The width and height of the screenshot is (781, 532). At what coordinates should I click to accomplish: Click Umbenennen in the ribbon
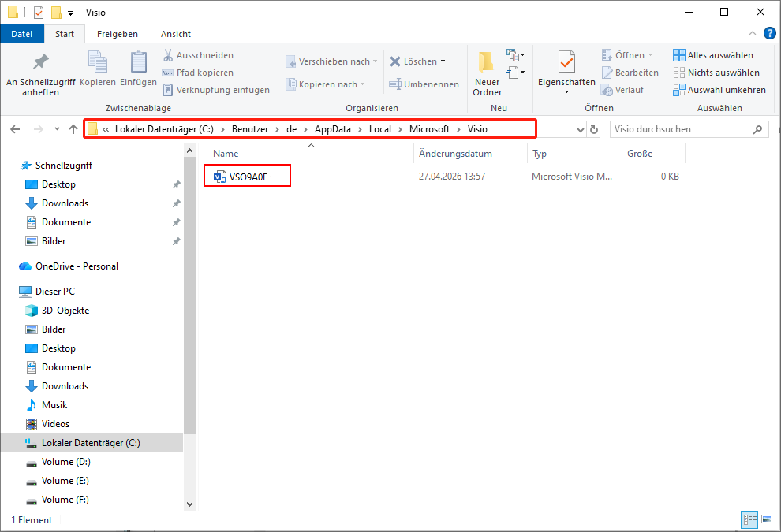pos(424,84)
